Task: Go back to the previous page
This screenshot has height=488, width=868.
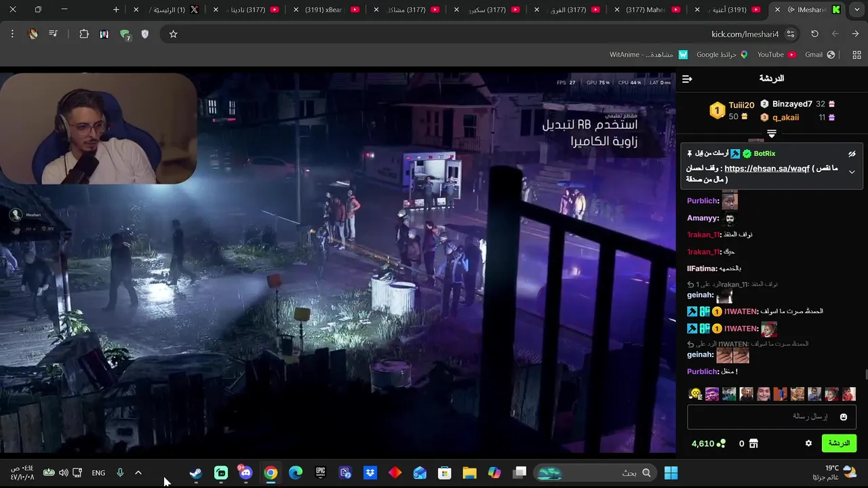Action: (x=854, y=34)
